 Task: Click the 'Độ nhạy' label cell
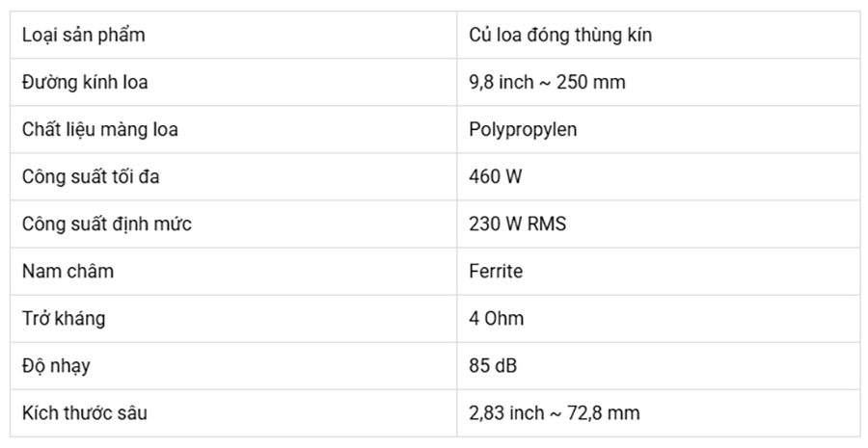(x=56, y=366)
